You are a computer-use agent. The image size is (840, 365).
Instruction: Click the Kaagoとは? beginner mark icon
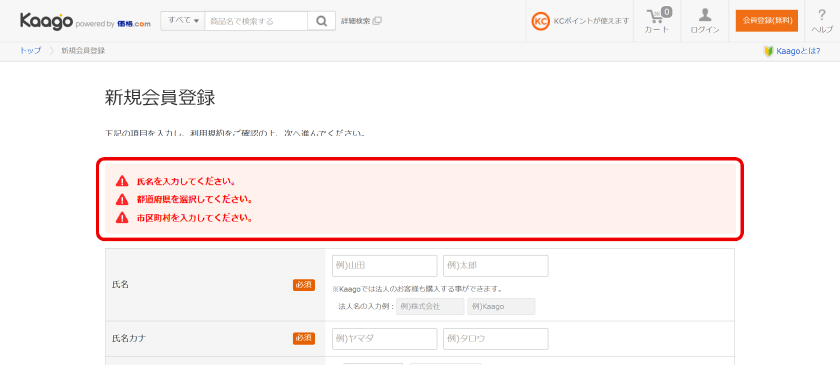pos(768,51)
